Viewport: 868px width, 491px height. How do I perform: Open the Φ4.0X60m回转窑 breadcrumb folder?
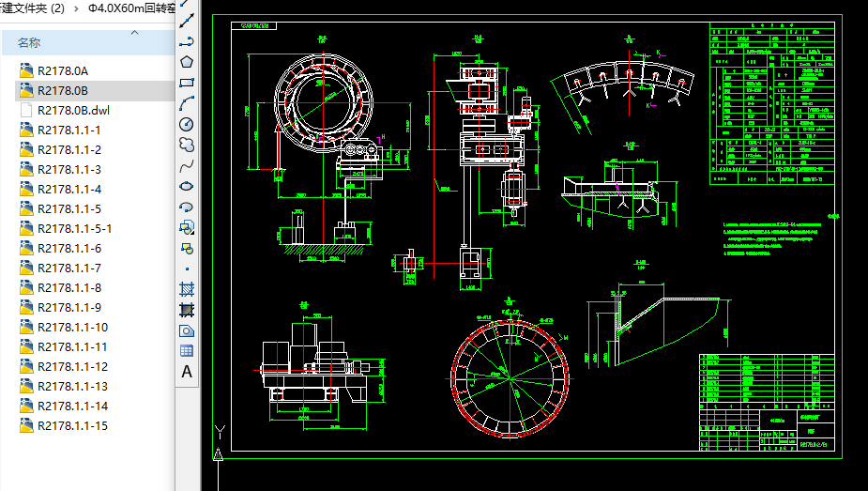pos(131,8)
